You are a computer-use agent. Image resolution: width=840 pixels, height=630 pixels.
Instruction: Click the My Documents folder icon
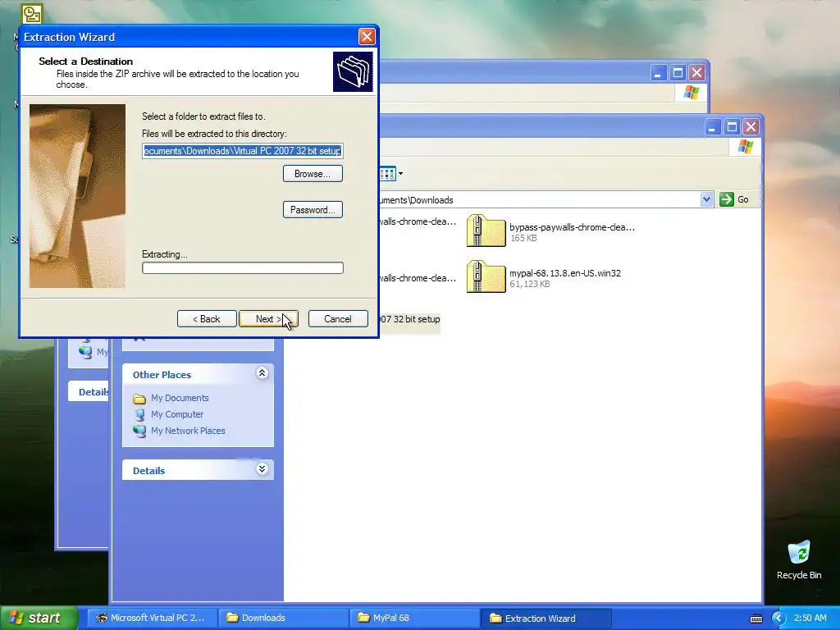[x=139, y=399]
